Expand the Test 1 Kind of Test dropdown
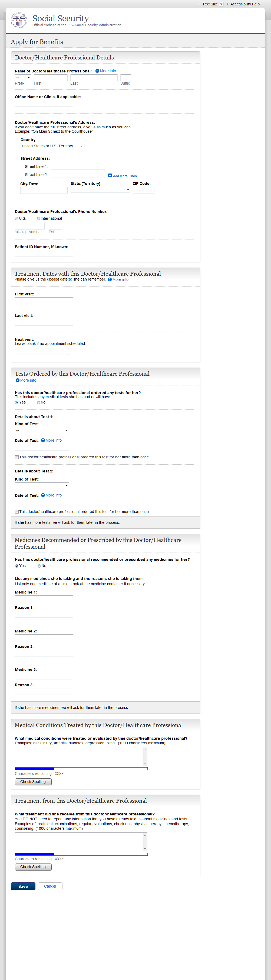271x980 pixels. point(42,430)
